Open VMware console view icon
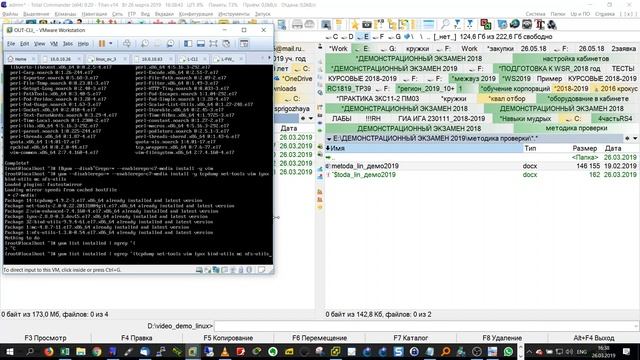Viewport: 640px width, 360px height. [x=244, y=43]
